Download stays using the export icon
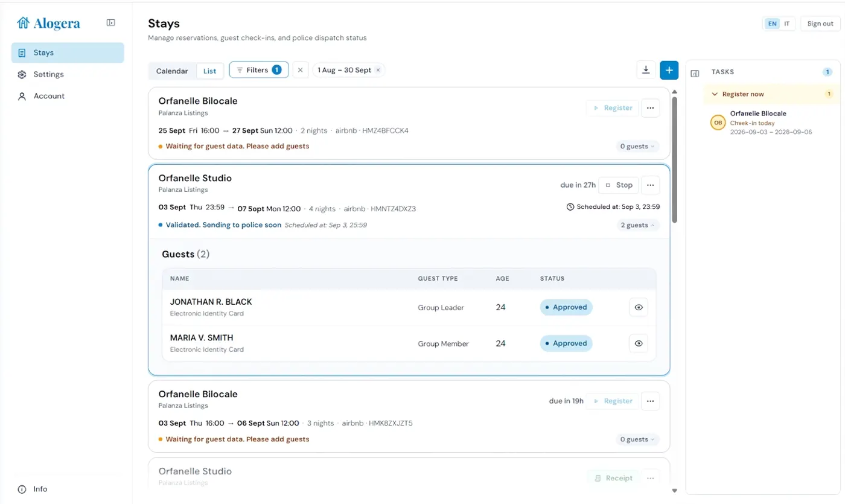 (646, 70)
